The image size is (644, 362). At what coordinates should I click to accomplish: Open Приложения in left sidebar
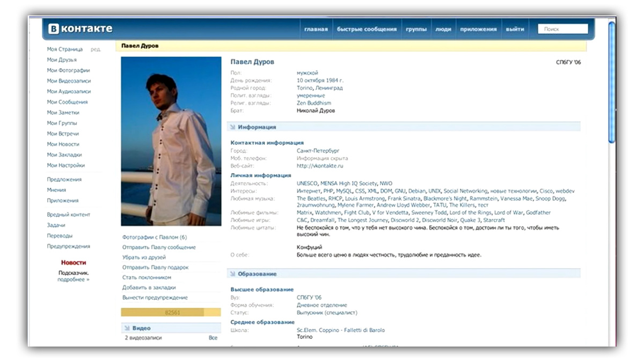tap(62, 201)
